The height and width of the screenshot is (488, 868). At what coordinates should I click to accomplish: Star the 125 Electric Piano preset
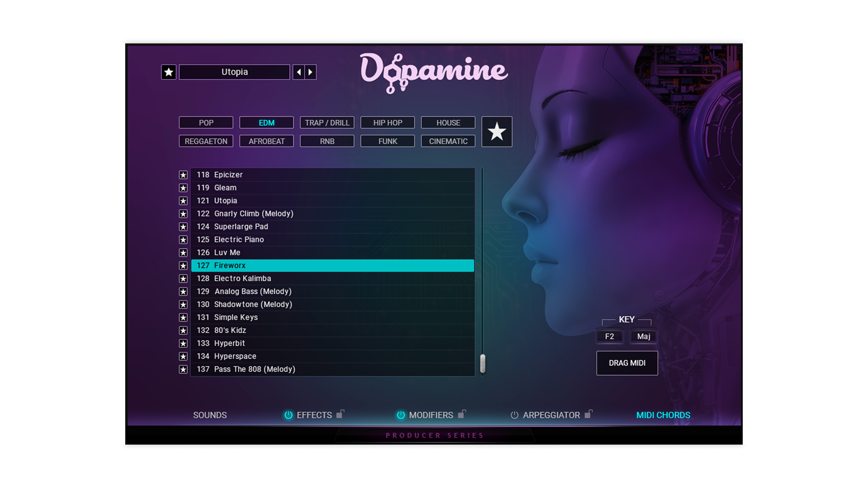pyautogui.click(x=183, y=240)
